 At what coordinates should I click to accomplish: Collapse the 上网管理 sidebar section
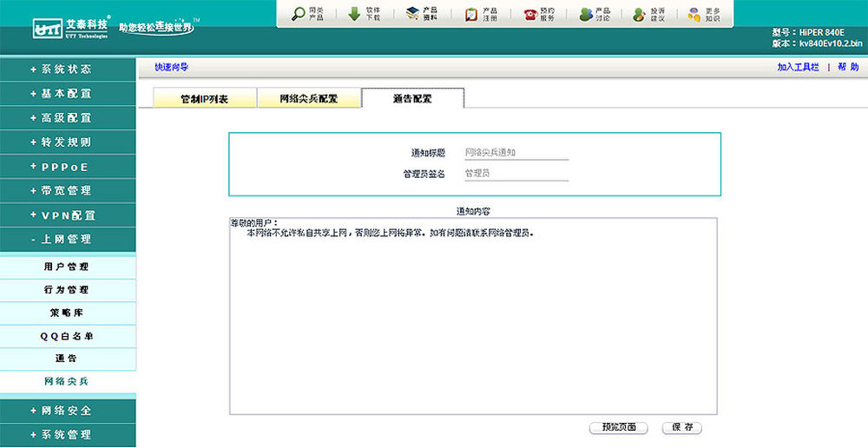[61, 239]
